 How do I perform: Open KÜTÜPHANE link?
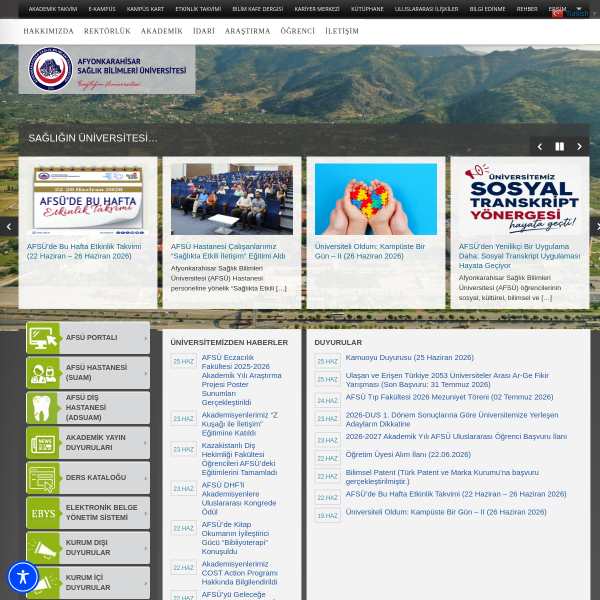pyautogui.click(x=367, y=9)
